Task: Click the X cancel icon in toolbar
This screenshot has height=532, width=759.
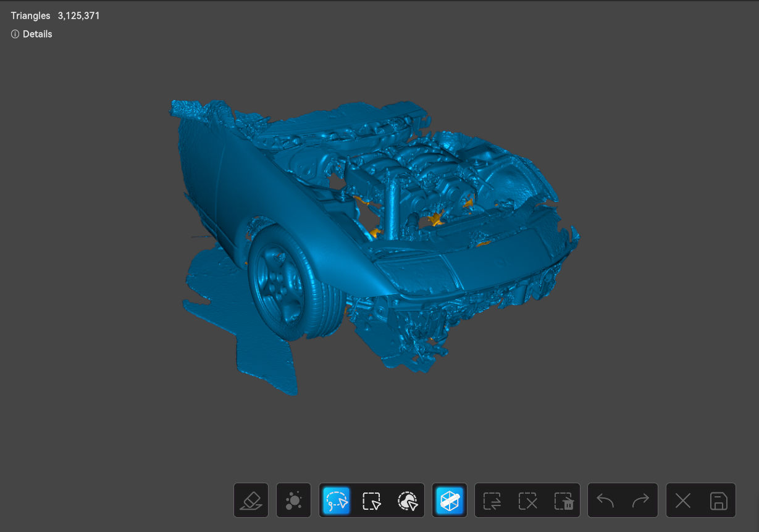Action: coord(683,501)
